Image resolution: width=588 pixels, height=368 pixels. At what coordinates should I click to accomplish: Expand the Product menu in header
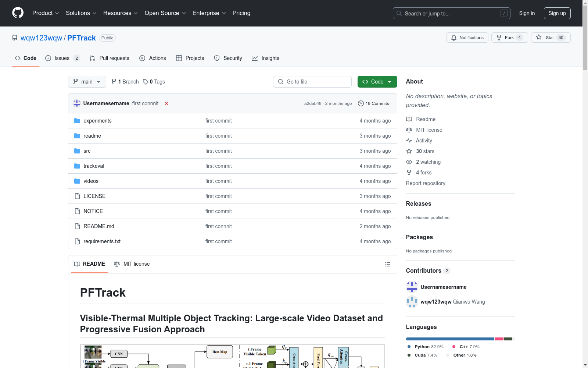[46, 13]
